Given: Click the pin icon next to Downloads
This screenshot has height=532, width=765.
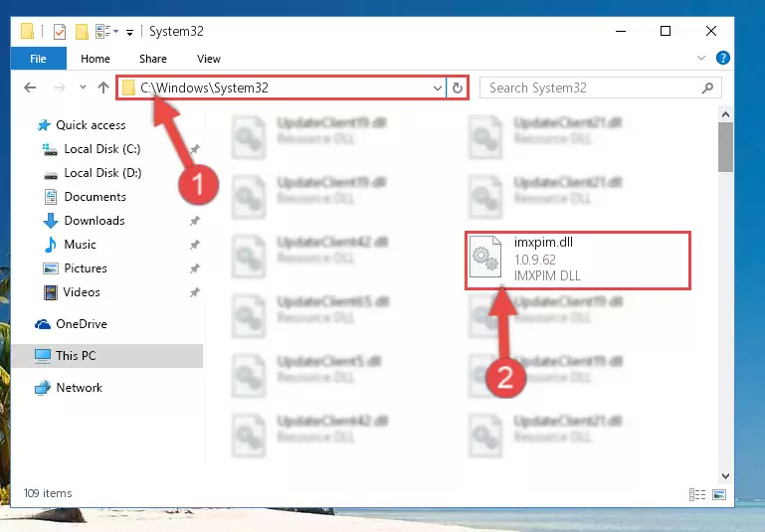Looking at the screenshot, I should pyautogui.click(x=195, y=221).
